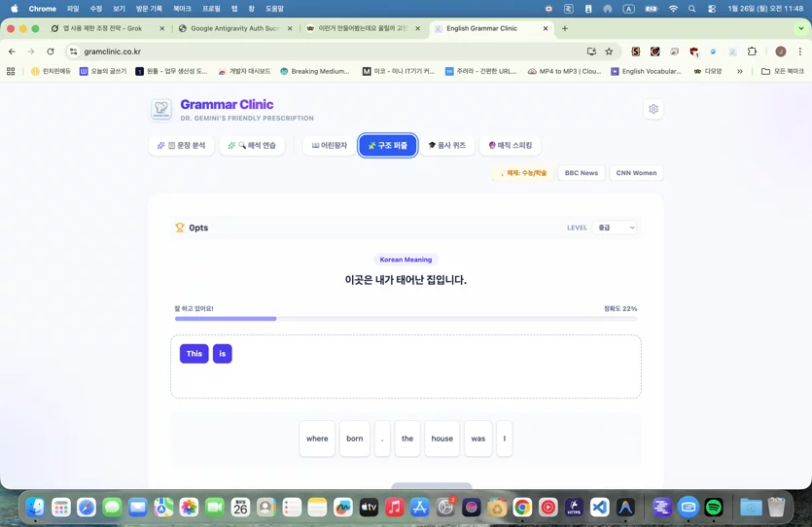
Task: Open the MP4 to MP3 bookmark
Action: 564,71
